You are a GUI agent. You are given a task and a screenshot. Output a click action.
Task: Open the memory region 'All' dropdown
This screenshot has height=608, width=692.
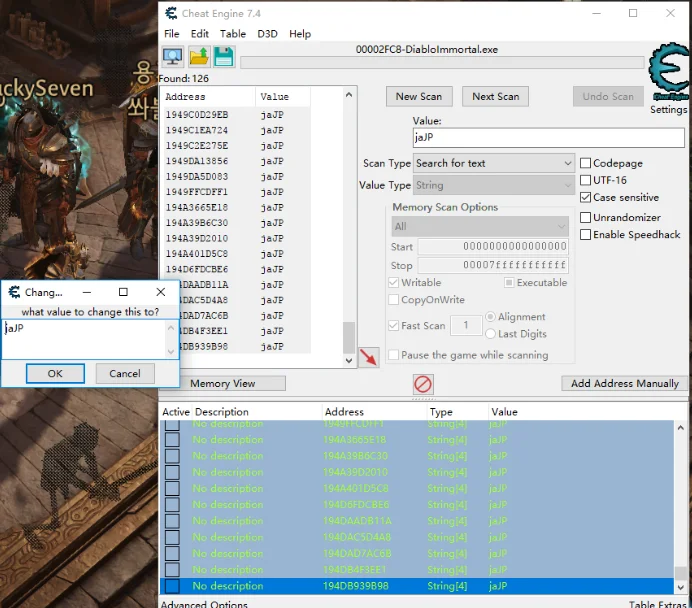pos(479,226)
